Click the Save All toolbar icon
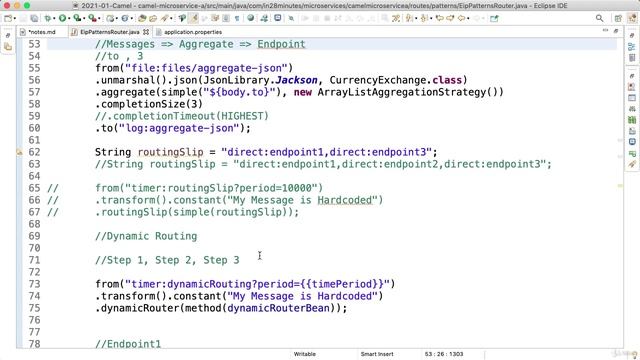Viewport: 640px width, 360px height. (34, 18)
